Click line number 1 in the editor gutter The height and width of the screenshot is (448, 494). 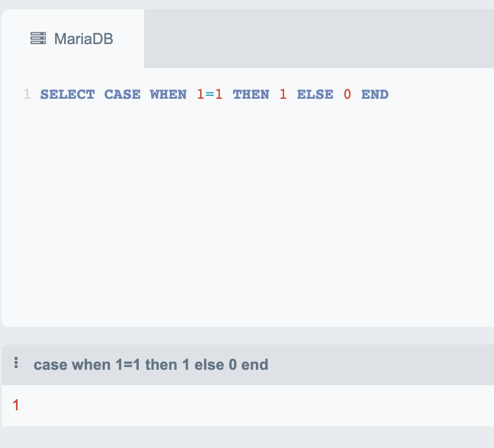pyautogui.click(x=27, y=94)
